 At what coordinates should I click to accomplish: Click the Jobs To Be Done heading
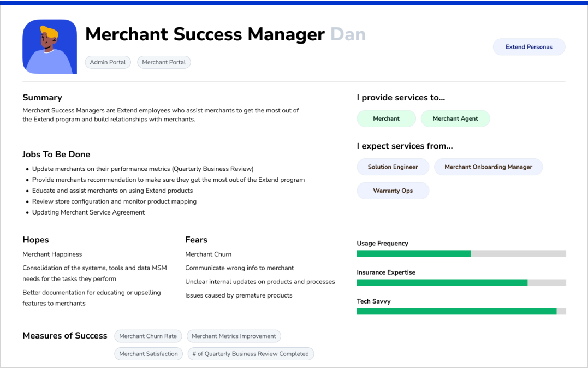pos(56,155)
